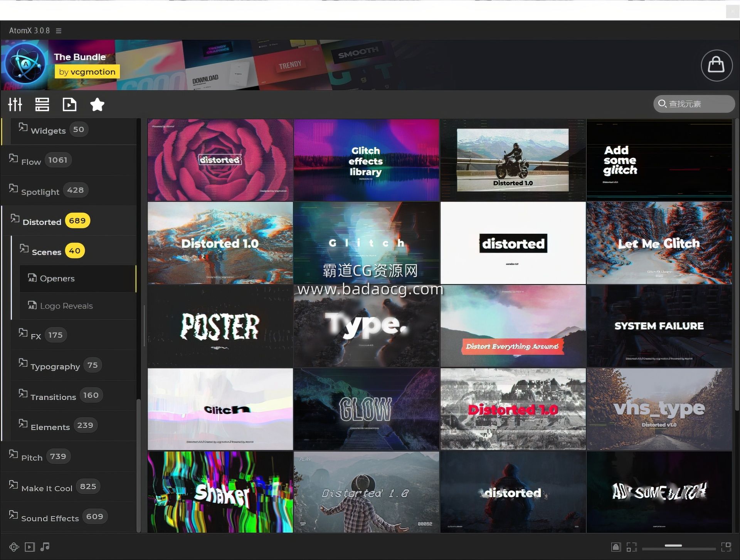Select the GLOW thumbnail
This screenshot has height=560, width=740.
366,409
